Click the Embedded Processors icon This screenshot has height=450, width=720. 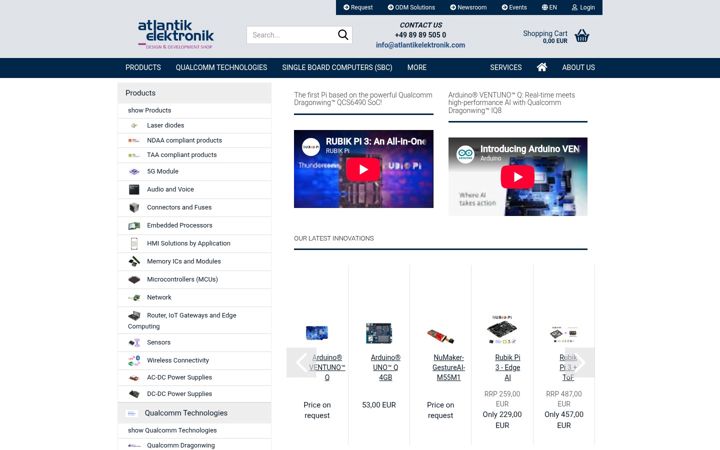(134, 225)
